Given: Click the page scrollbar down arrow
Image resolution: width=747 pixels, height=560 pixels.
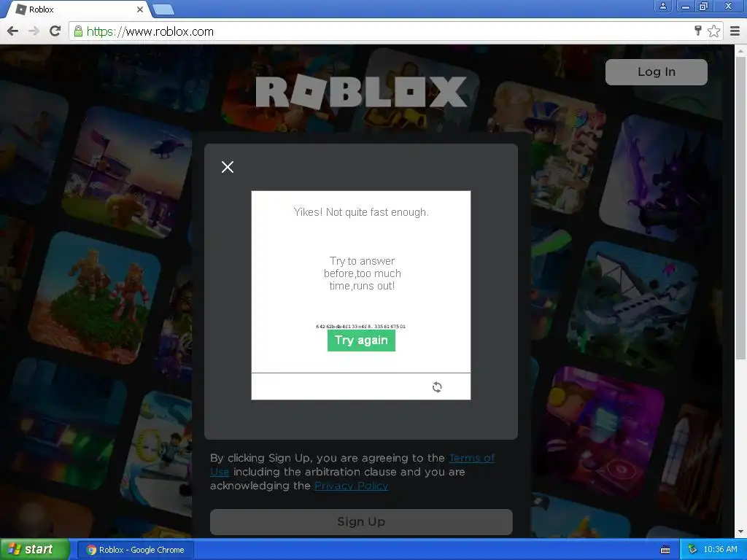Looking at the screenshot, I should click(x=740, y=532).
